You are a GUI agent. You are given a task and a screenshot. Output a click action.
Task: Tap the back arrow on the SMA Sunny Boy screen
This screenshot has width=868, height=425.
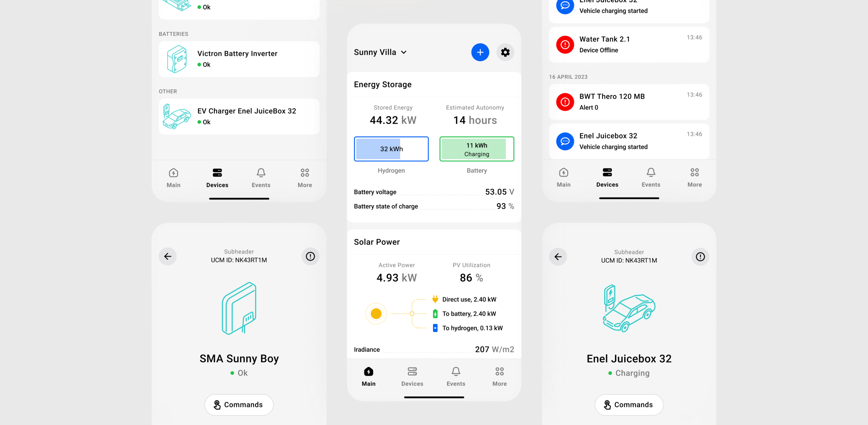pos(167,256)
